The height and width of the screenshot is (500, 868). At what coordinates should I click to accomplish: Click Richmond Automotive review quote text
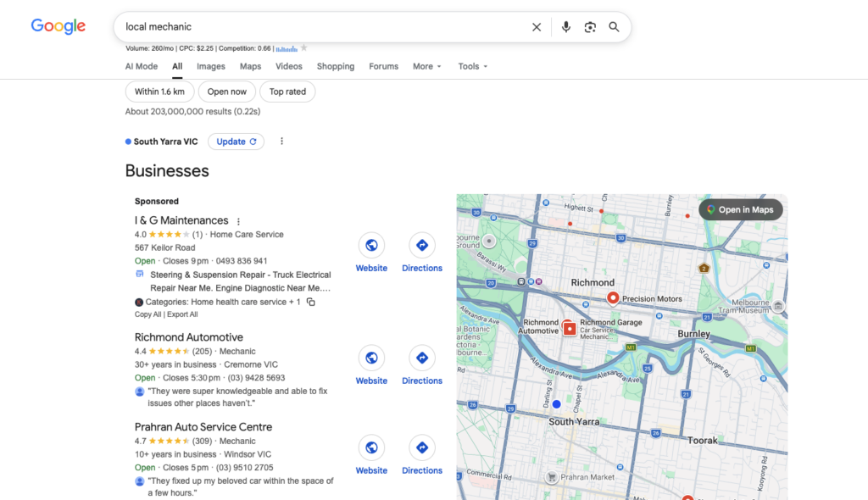[x=237, y=397]
